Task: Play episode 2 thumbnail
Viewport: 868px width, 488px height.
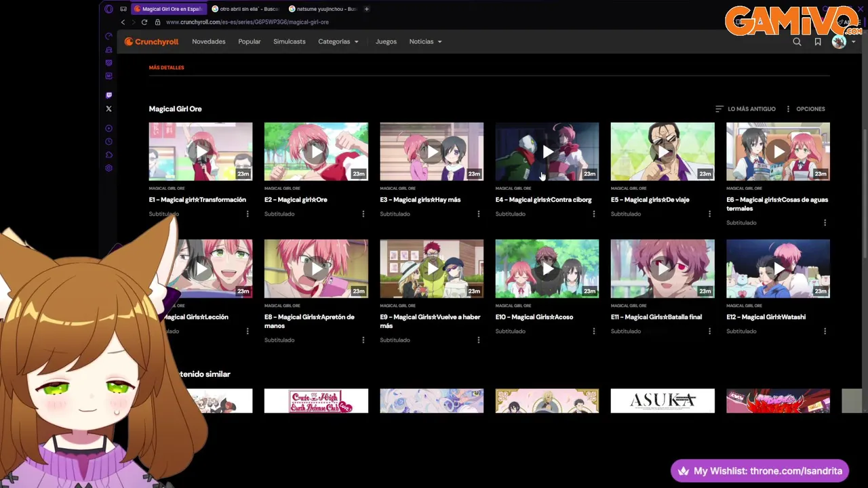Action: [x=316, y=152]
